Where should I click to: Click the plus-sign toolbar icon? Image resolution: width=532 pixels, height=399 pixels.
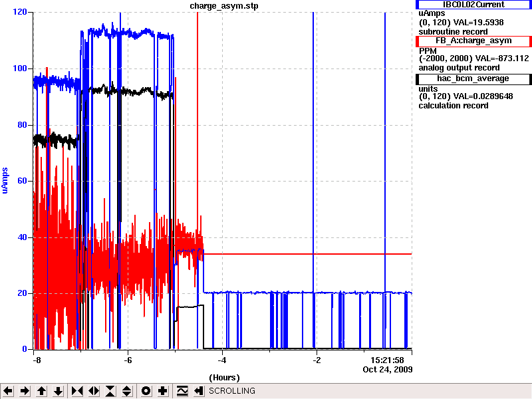coord(162,391)
